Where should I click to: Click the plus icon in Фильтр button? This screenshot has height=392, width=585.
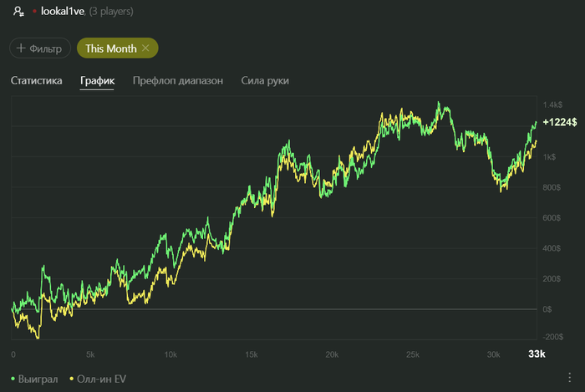21,48
